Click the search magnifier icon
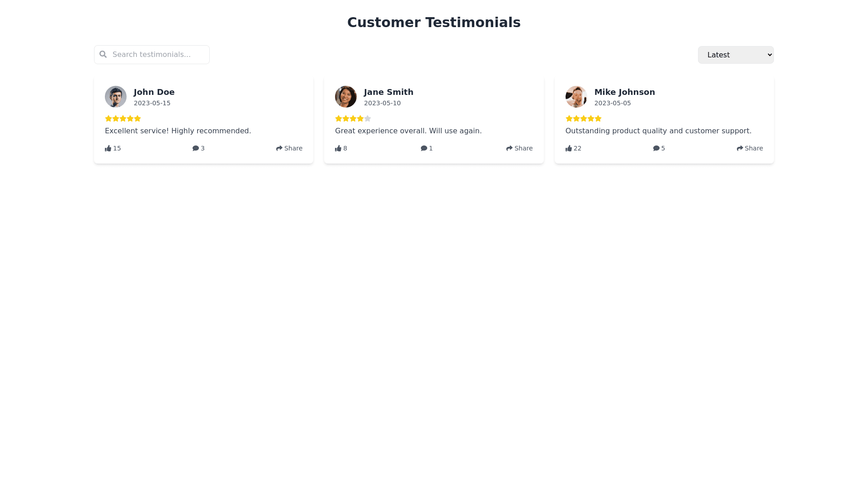This screenshot has width=868, height=488. [x=103, y=54]
